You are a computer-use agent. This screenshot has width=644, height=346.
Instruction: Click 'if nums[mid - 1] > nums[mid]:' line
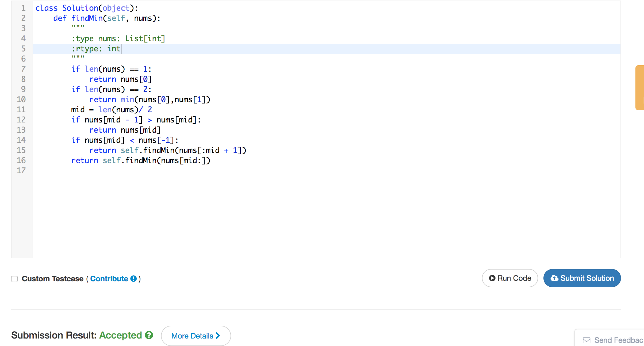click(x=136, y=120)
